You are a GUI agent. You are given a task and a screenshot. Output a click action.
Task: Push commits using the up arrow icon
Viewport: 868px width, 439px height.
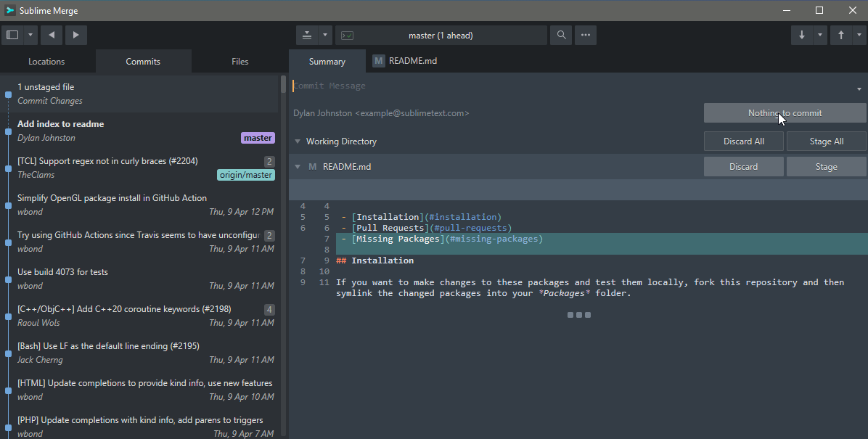click(841, 35)
